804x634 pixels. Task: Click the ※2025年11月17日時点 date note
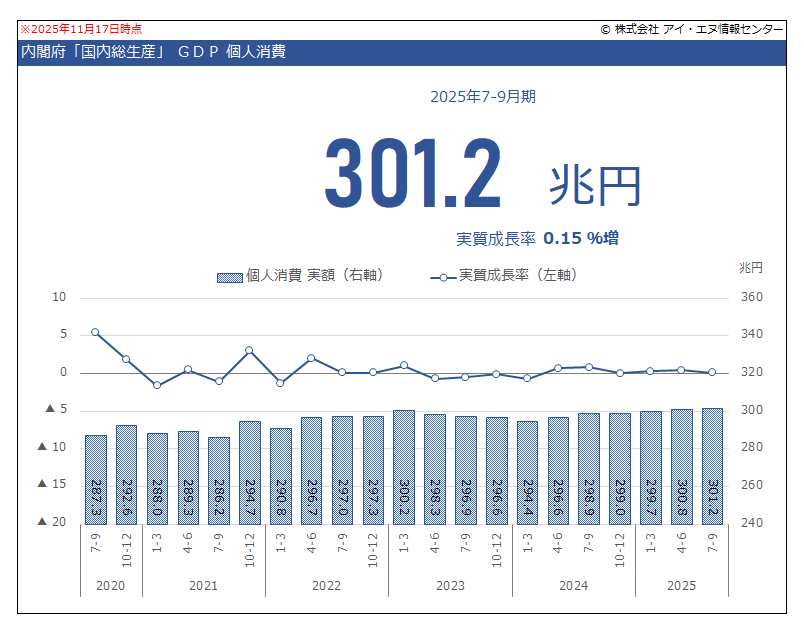click(x=81, y=30)
